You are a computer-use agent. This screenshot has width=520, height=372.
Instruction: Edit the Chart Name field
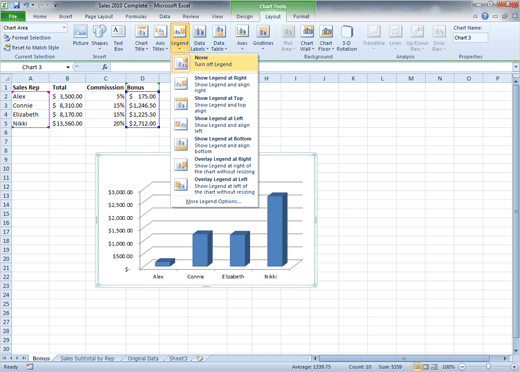pyautogui.click(x=470, y=38)
